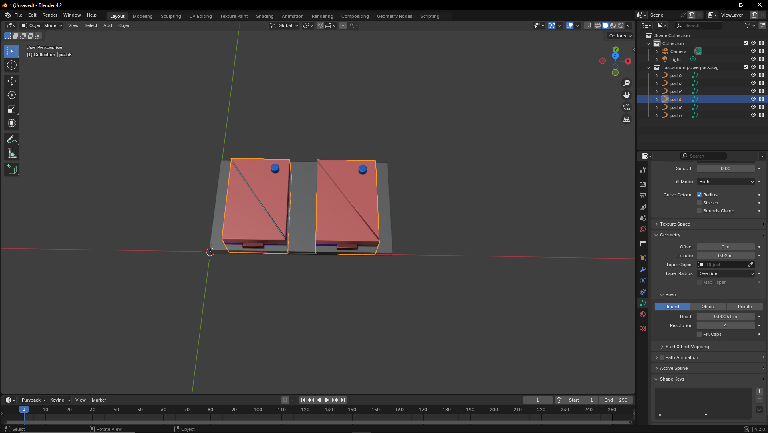Switch perspective/orthographic view with grid icon
The width and height of the screenshot is (768, 433).
pyautogui.click(x=626, y=119)
